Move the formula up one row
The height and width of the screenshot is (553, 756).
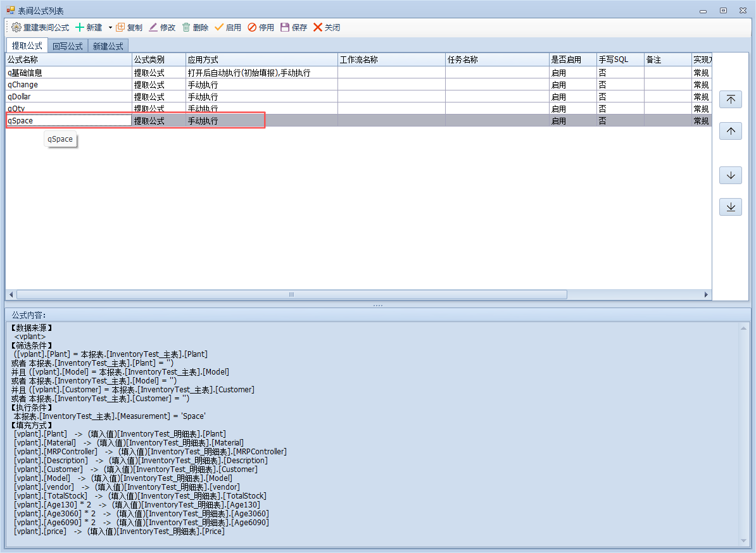point(731,131)
